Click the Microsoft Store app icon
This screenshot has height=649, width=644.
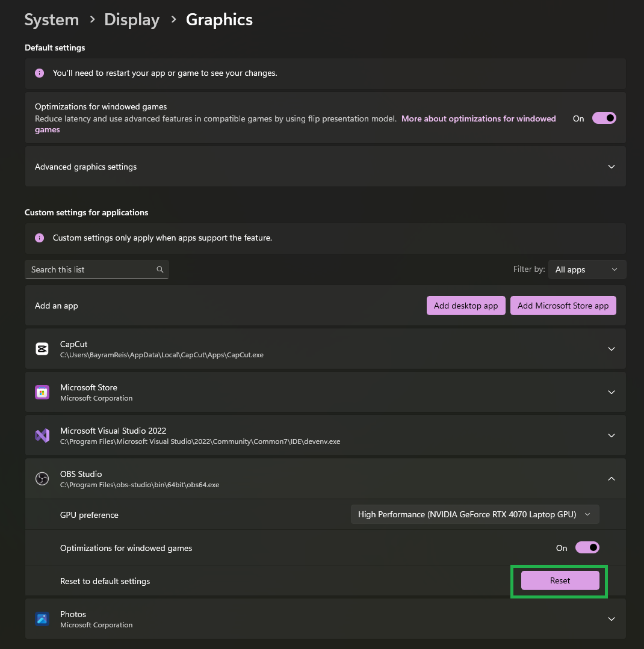pos(42,392)
